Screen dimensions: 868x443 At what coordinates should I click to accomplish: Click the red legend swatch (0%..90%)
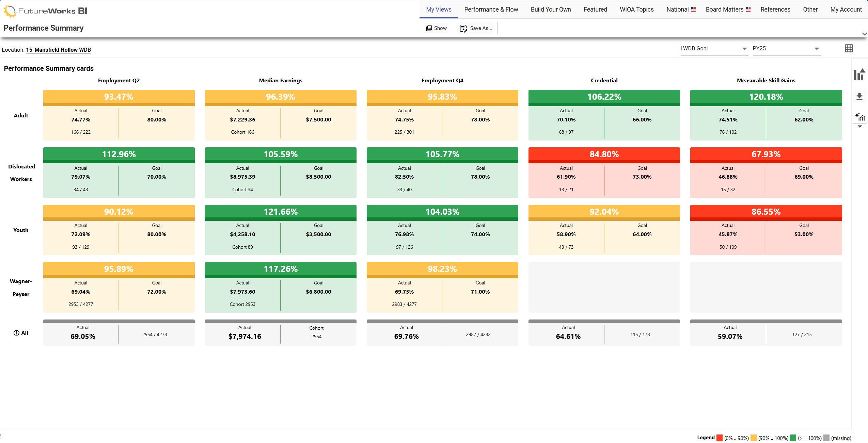point(719,438)
